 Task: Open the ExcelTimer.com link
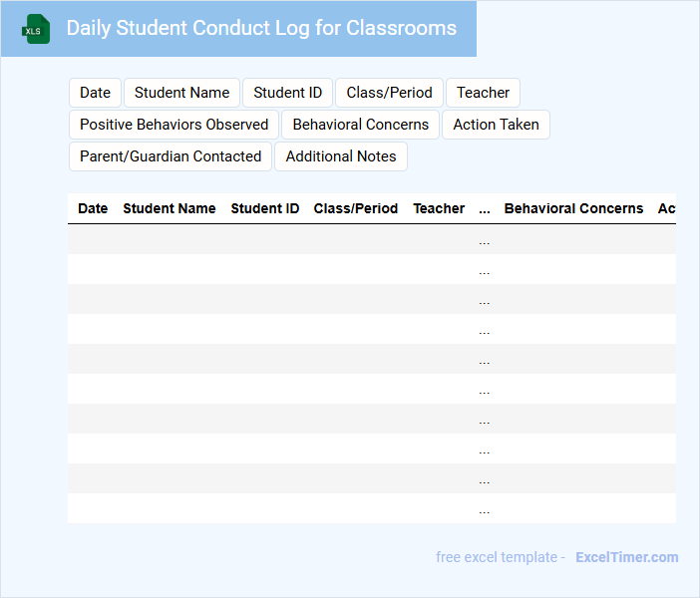point(626,557)
